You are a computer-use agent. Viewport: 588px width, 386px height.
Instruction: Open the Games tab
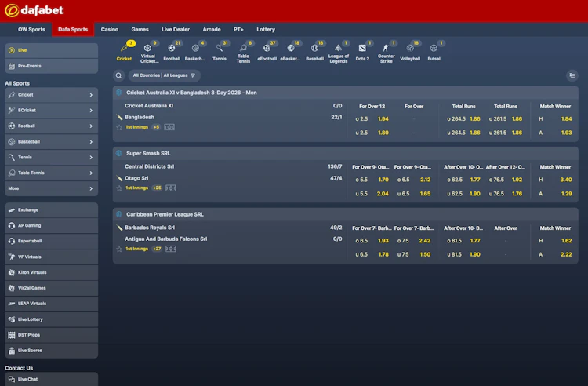click(x=140, y=29)
